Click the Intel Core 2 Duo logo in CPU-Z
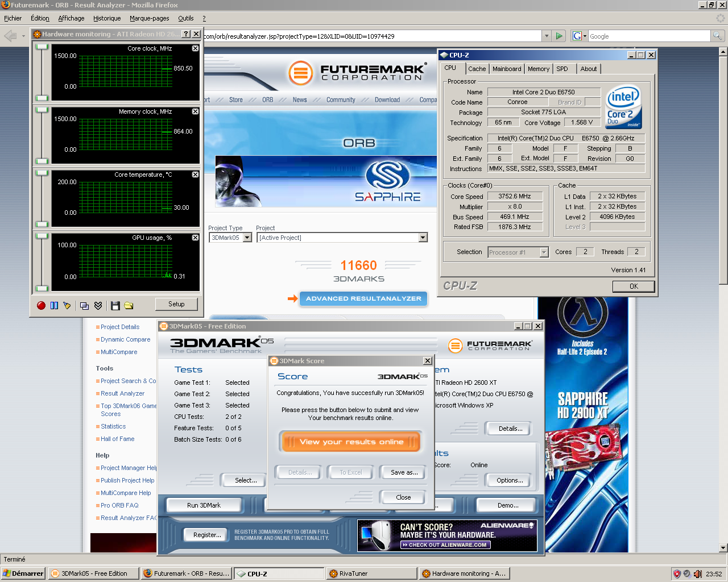This screenshot has height=582, width=728. pyautogui.click(x=624, y=107)
